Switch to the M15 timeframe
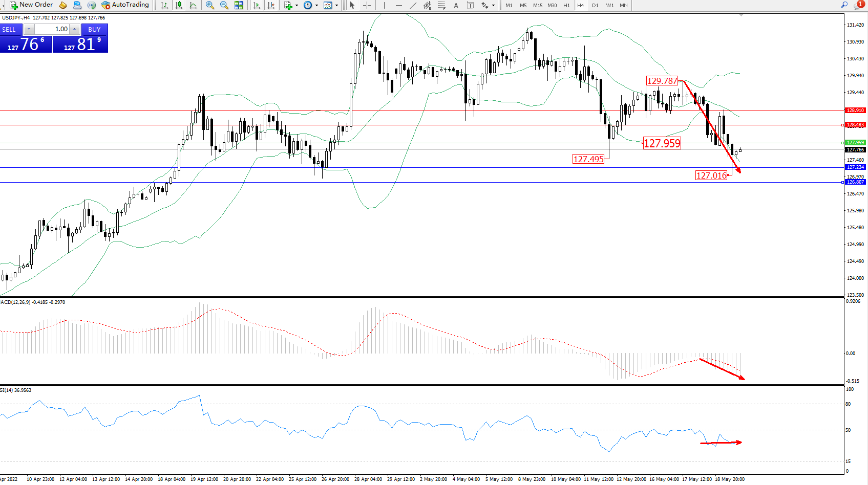 tap(537, 5)
